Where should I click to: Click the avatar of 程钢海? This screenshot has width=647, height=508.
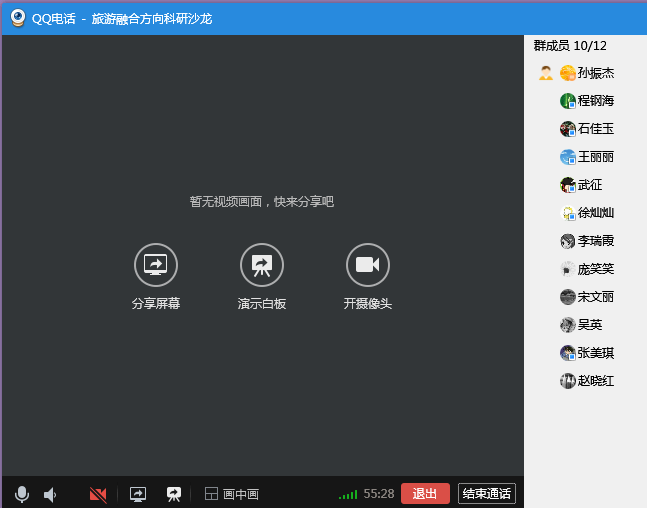(568, 101)
